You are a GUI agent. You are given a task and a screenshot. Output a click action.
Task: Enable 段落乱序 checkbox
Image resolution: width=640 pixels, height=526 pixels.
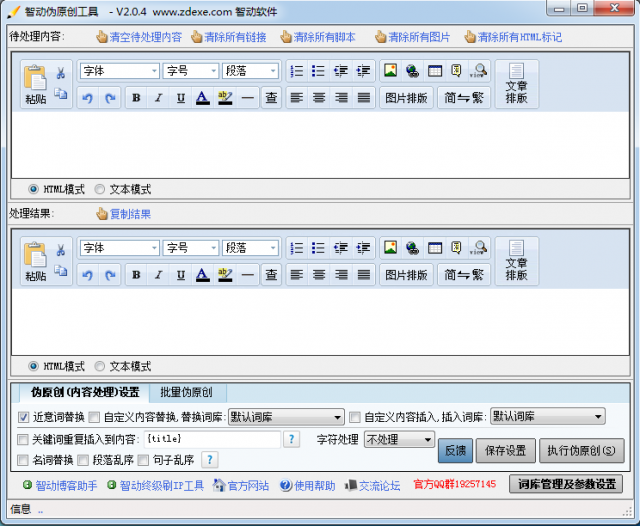(83, 460)
